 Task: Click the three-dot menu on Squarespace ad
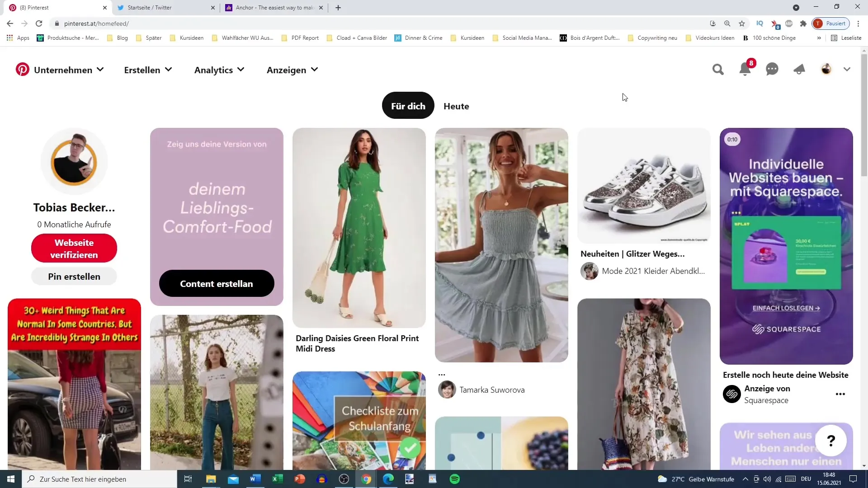pyautogui.click(x=840, y=394)
